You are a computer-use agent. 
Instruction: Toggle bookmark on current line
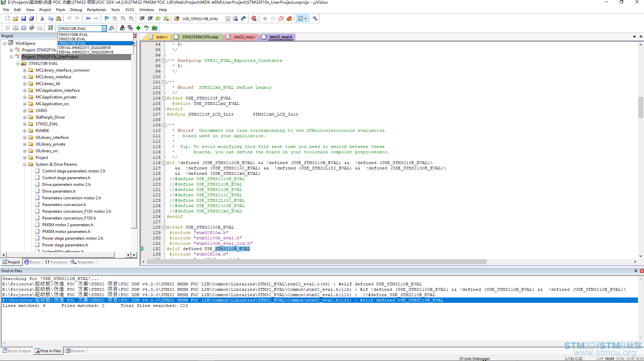107,18
